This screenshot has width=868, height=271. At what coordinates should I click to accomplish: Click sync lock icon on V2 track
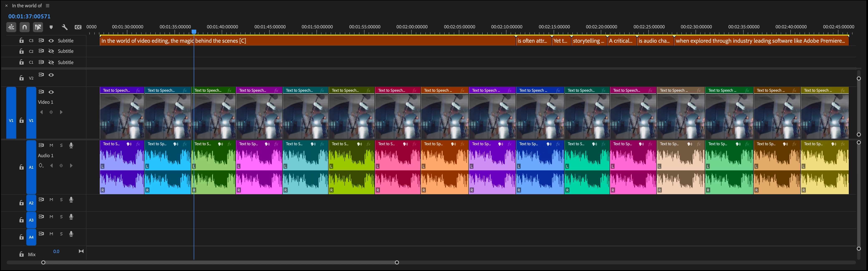[x=41, y=75]
